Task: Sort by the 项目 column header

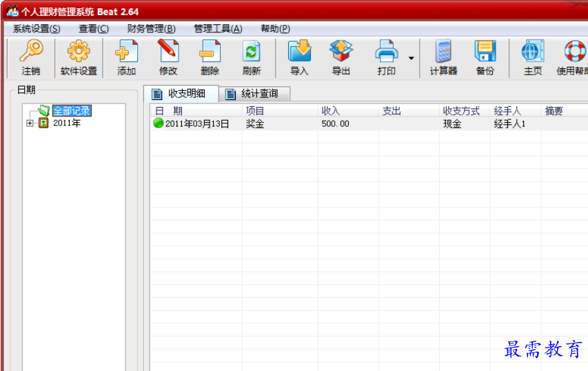Action: click(280, 110)
